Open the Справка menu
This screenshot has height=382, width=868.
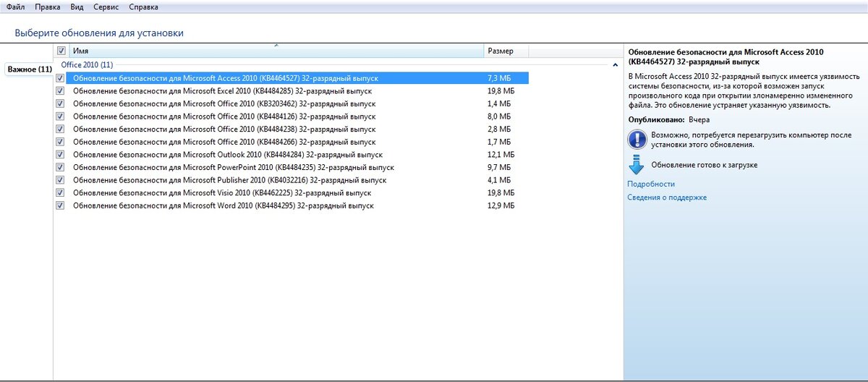pos(143,7)
